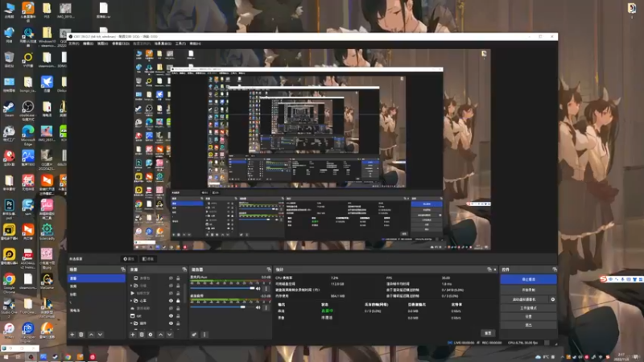This screenshot has width=644, height=362.
Task: Open the Recycle Bin desktop icon
Action: [9, 60]
